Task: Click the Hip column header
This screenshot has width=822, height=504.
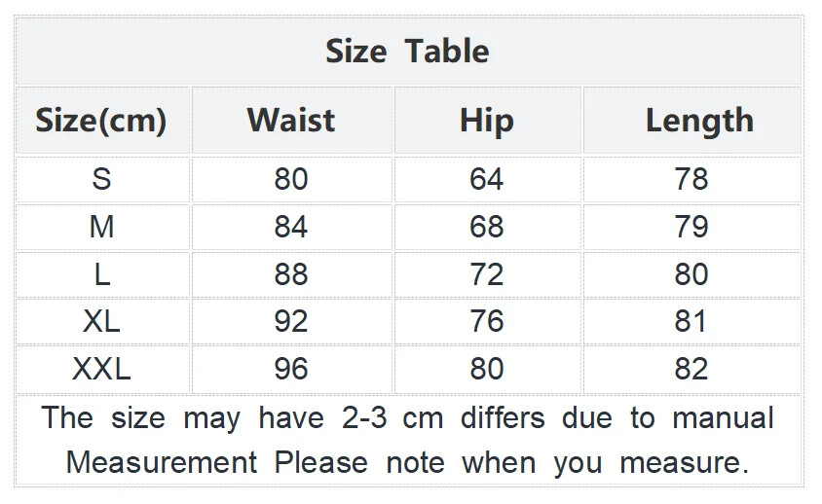Action: pyautogui.click(x=487, y=121)
